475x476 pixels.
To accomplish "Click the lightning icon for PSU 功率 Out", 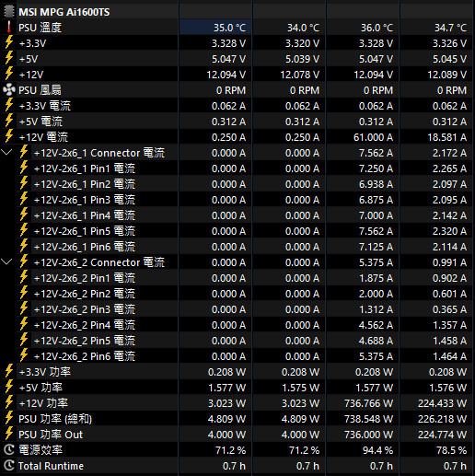I will point(9,434).
